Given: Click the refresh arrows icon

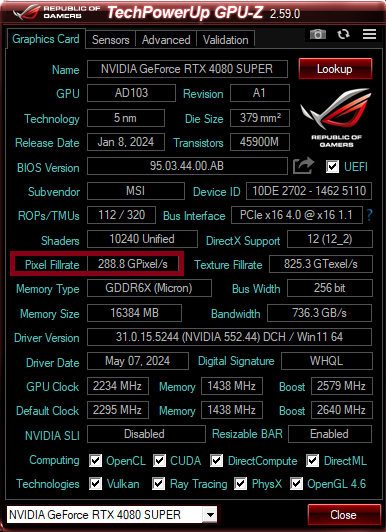Looking at the screenshot, I should (343, 34).
